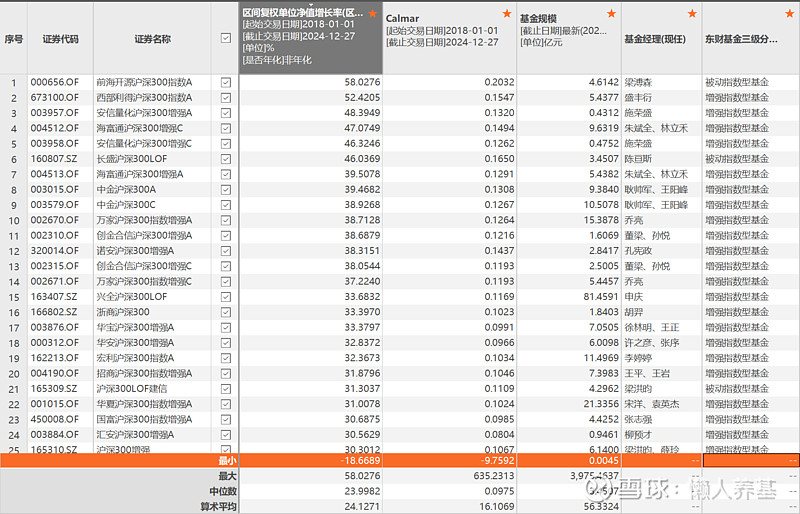Click security code 000656.OF
The width and height of the screenshot is (800, 514).
(x=55, y=82)
